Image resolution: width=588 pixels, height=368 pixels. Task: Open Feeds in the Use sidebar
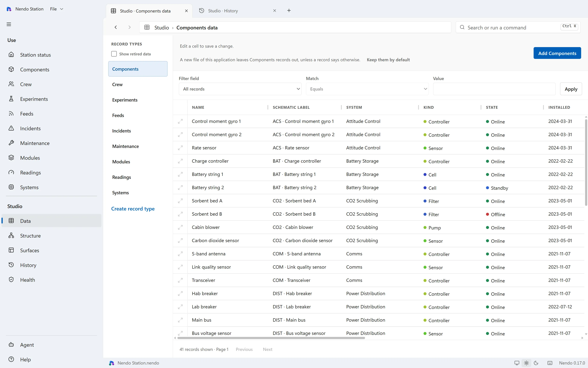(x=51, y=114)
